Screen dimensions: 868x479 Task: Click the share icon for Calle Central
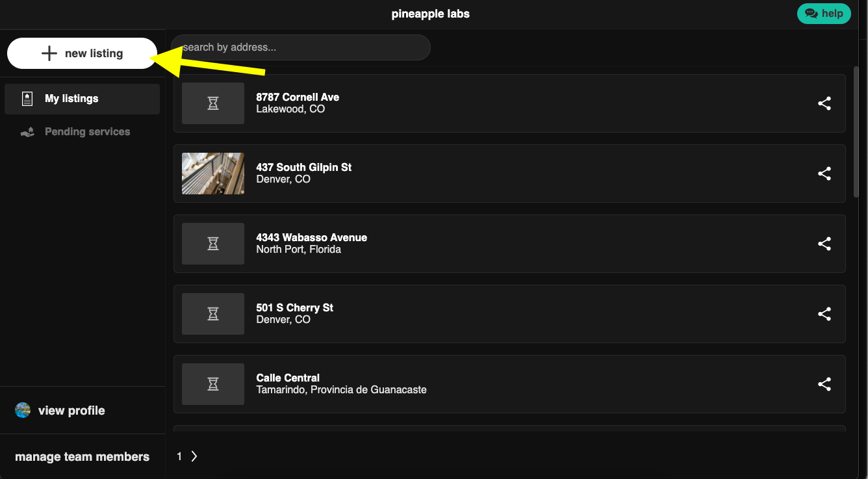click(824, 384)
